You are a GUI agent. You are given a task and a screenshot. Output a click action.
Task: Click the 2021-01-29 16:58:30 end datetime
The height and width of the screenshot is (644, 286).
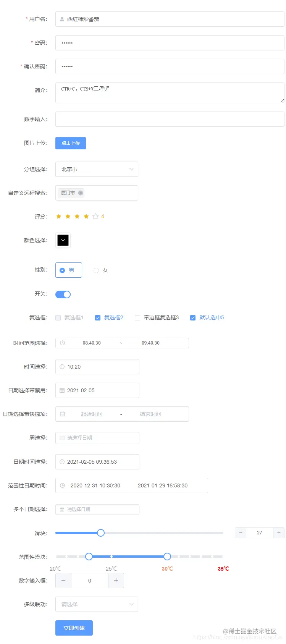163,485
